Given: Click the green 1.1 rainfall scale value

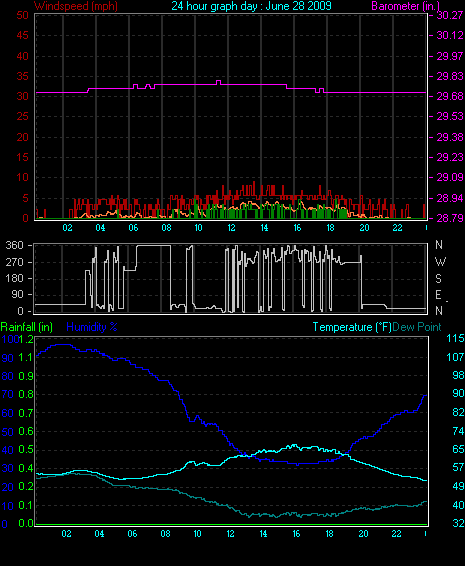Looking at the screenshot, I should point(26,357).
